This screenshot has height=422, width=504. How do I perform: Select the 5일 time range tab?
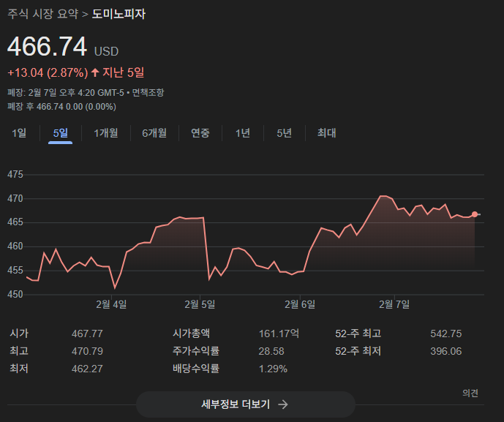(61, 132)
